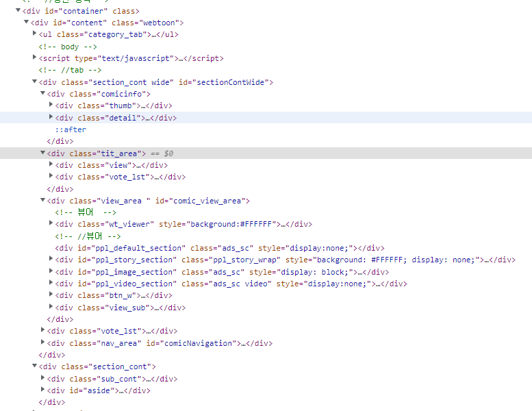Click the "text/javascript" type value
The height and width of the screenshot is (411, 532).
click(x=136, y=58)
